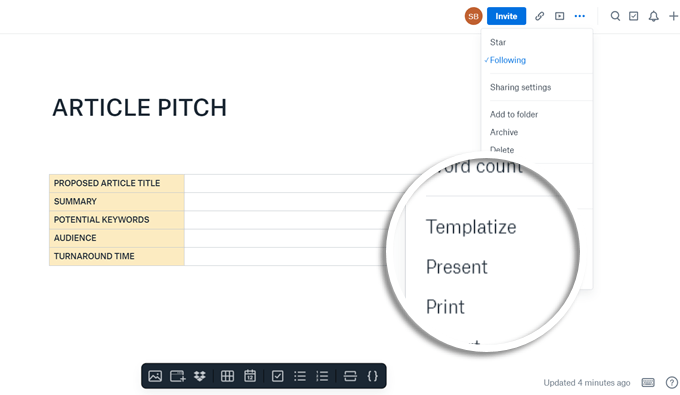Open keyboard shortcuts icon
The image size is (680, 395).
[648, 382]
